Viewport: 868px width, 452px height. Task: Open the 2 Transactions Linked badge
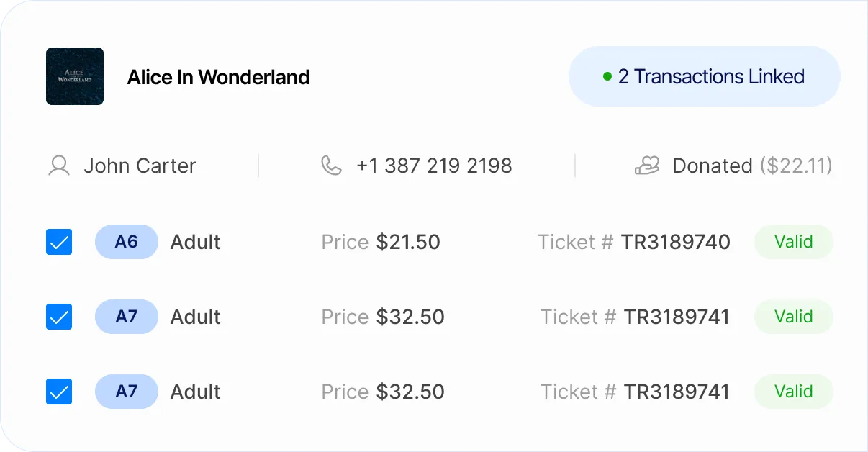[x=704, y=76]
